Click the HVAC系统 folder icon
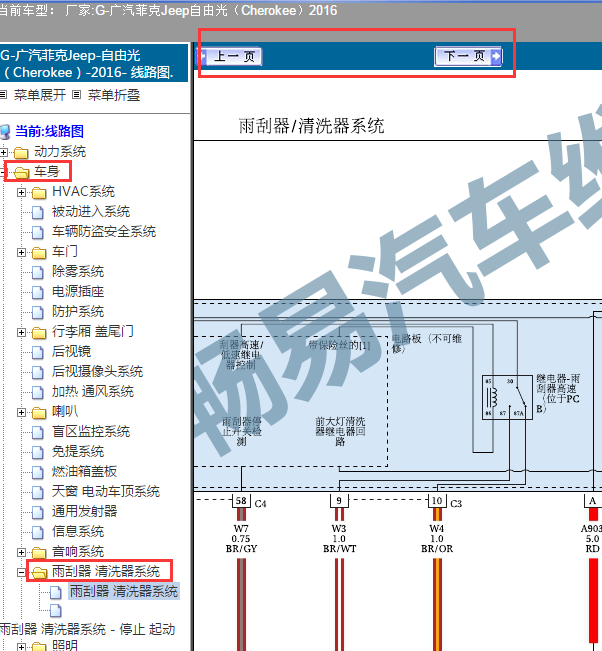This screenshot has height=651, width=602. (39, 193)
